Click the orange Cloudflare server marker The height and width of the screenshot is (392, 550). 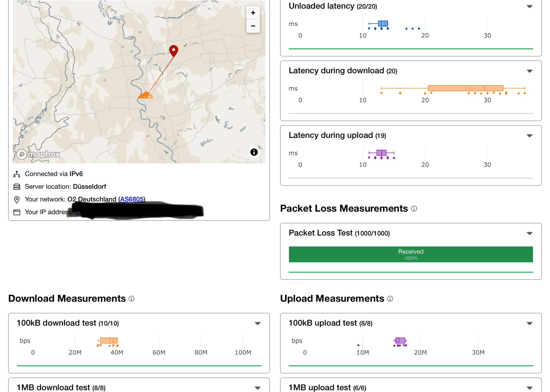pyautogui.click(x=146, y=95)
